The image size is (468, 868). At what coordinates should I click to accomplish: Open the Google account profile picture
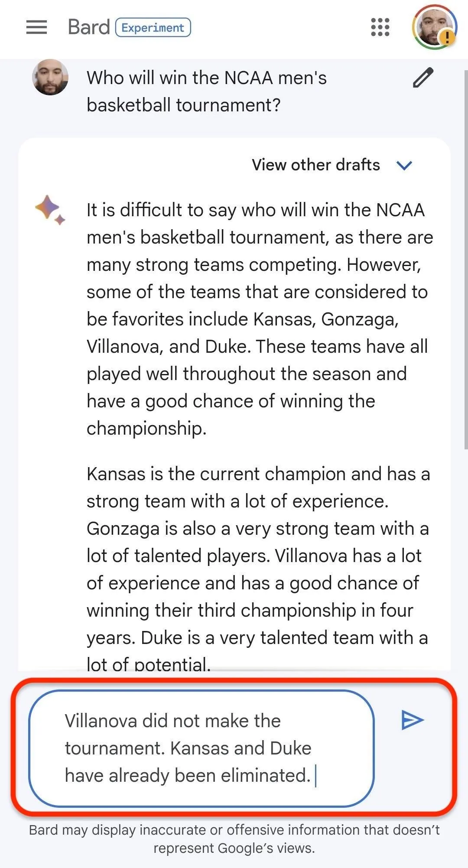[434, 27]
